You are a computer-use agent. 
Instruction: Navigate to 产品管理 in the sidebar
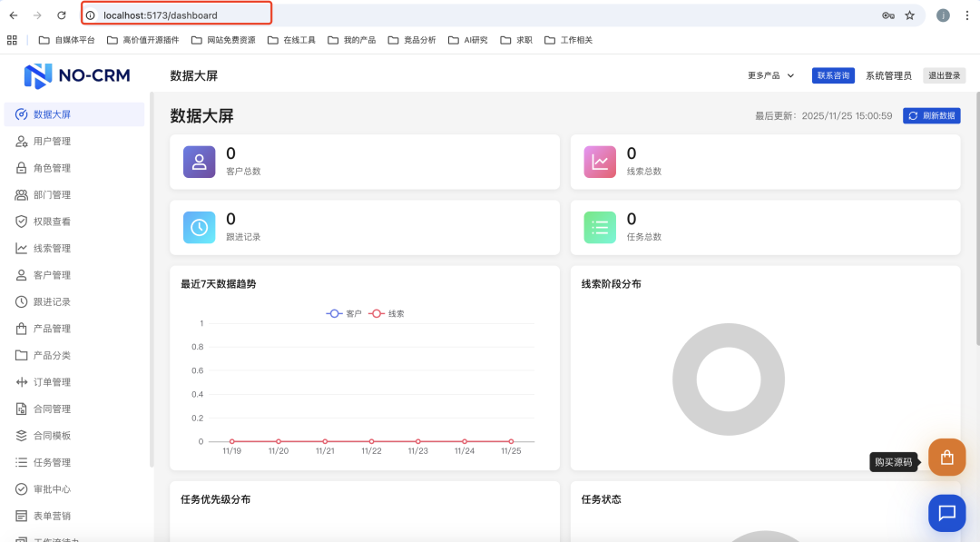coord(74,329)
